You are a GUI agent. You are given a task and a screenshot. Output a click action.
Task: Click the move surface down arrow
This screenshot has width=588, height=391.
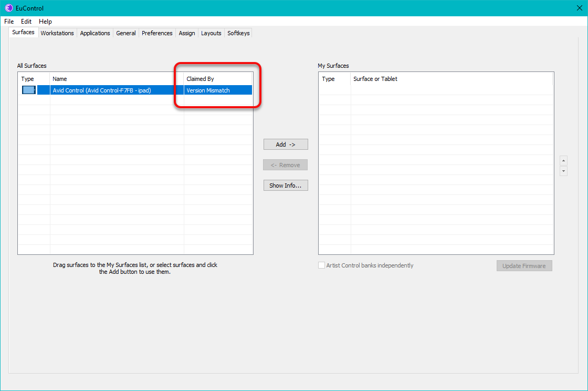tap(563, 171)
